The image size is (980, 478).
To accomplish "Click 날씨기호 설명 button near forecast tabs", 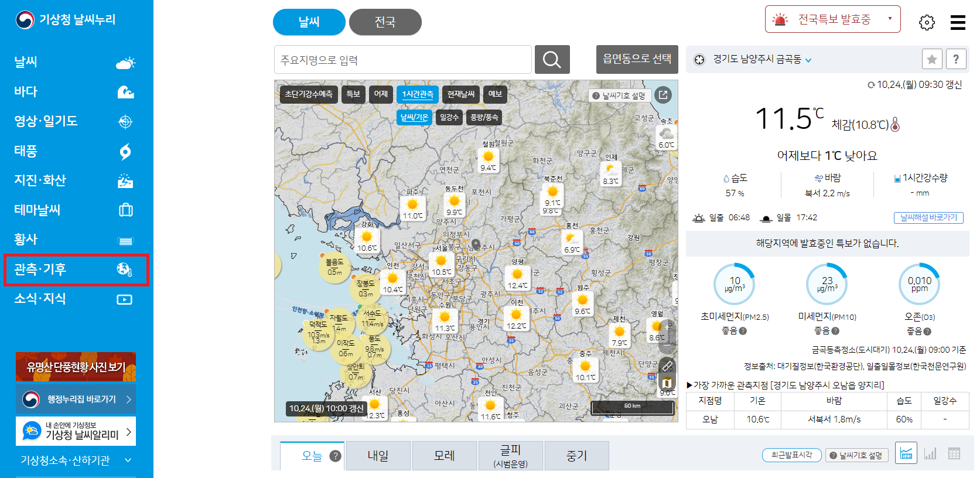I will pyautogui.click(x=856, y=455).
